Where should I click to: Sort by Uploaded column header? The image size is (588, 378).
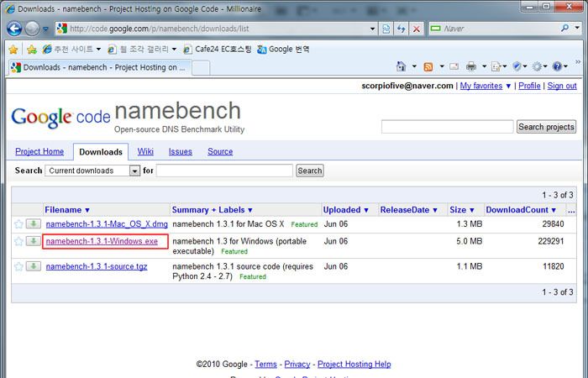pyautogui.click(x=346, y=210)
